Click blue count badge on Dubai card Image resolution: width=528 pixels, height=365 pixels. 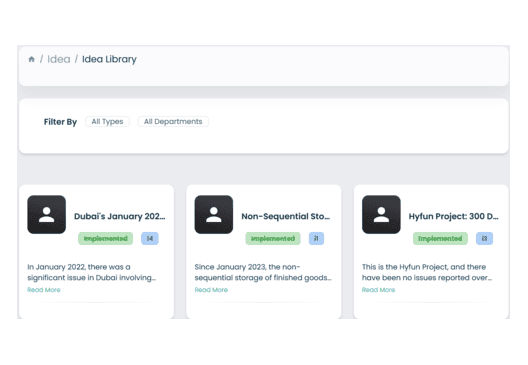point(150,238)
